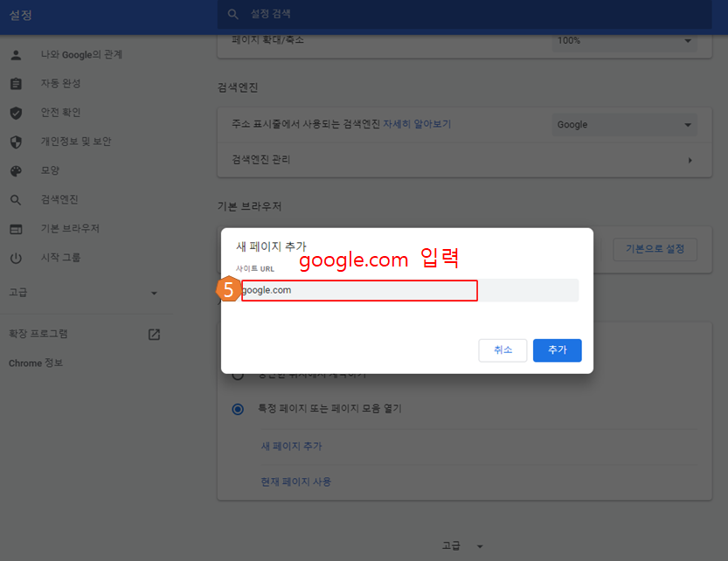The width and height of the screenshot is (728, 561).
Task: Open the Google search engine dropdown
Action: click(625, 125)
